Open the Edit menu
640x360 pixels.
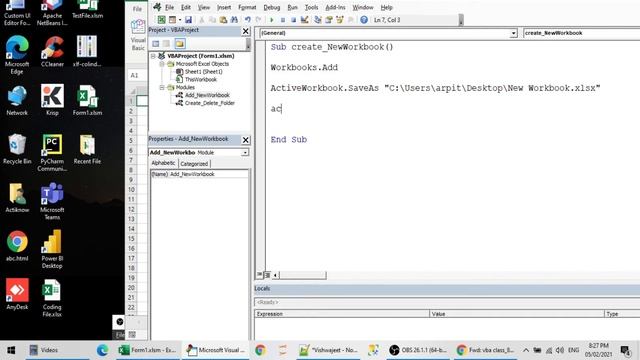[186, 7]
